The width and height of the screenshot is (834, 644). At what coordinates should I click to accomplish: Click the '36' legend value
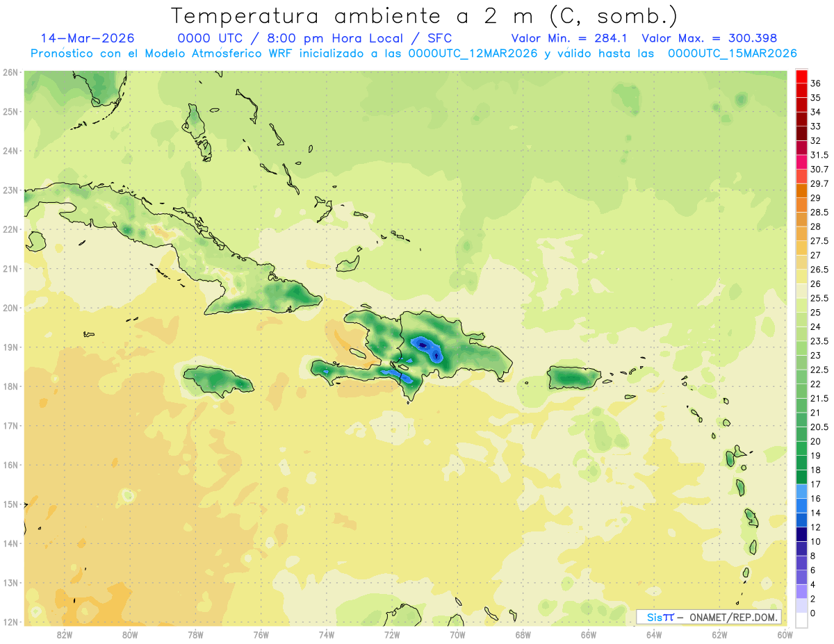(x=816, y=83)
